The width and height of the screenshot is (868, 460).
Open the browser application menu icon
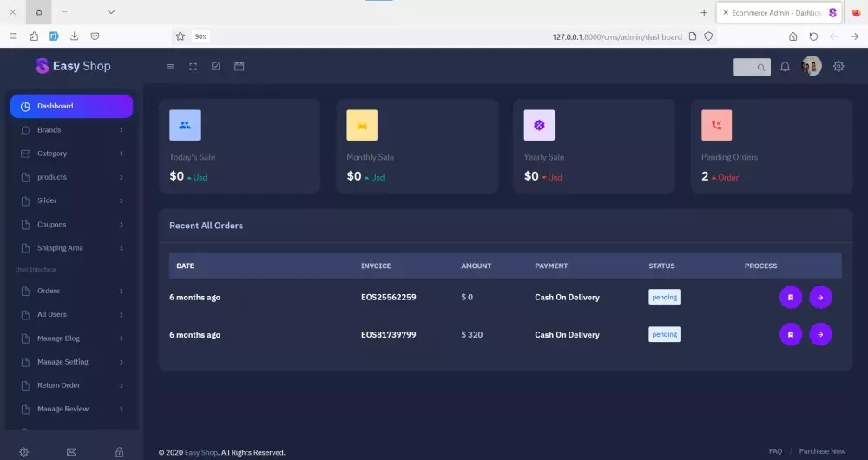[13, 36]
